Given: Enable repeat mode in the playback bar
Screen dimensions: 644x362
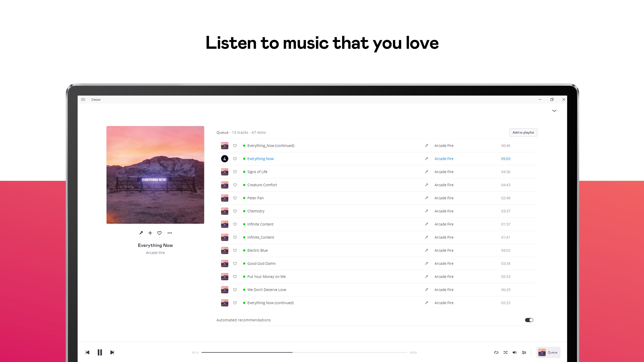Looking at the screenshot, I should point(496,352).
